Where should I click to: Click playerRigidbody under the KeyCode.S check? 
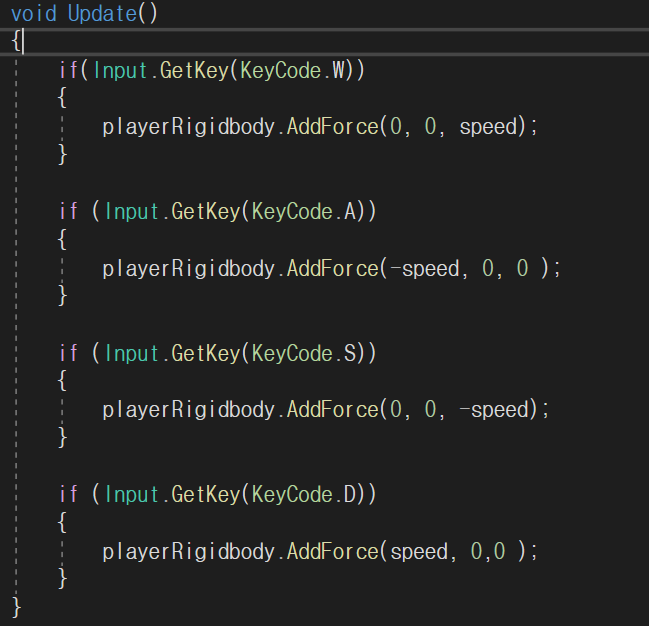(x=188, y=410)
